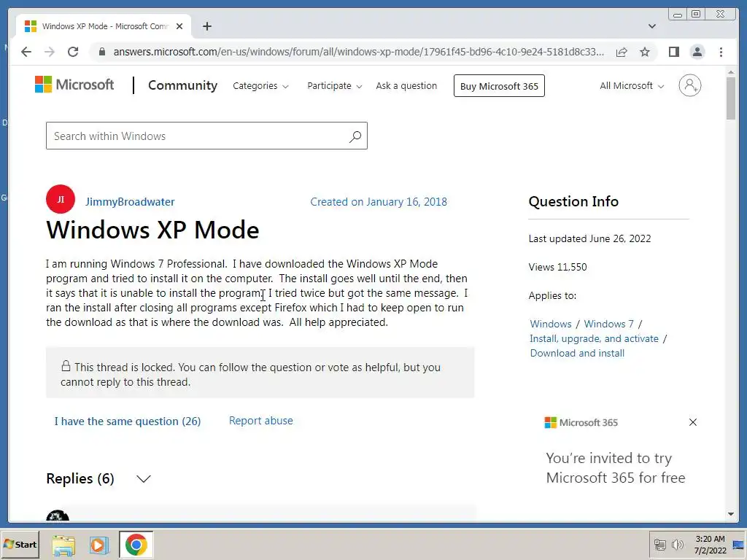Viewport: 747px width, 560px height.
Task: Open the tab search chevron
Action: (x=652, y=26)
